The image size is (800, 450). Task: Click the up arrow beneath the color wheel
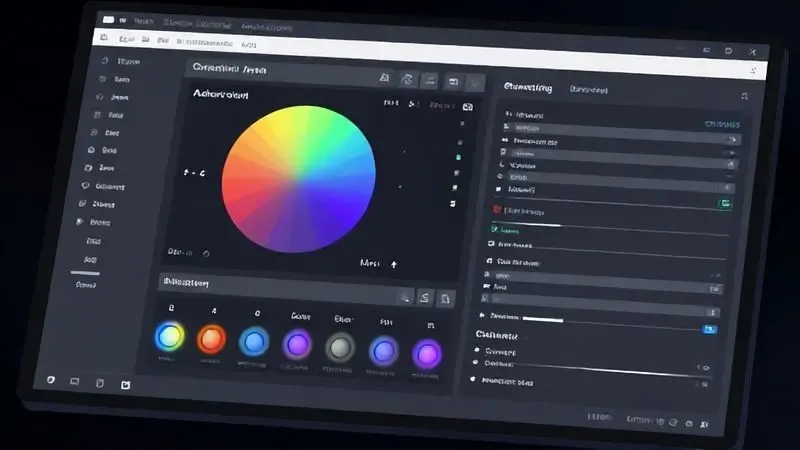(x=394, y=264)
